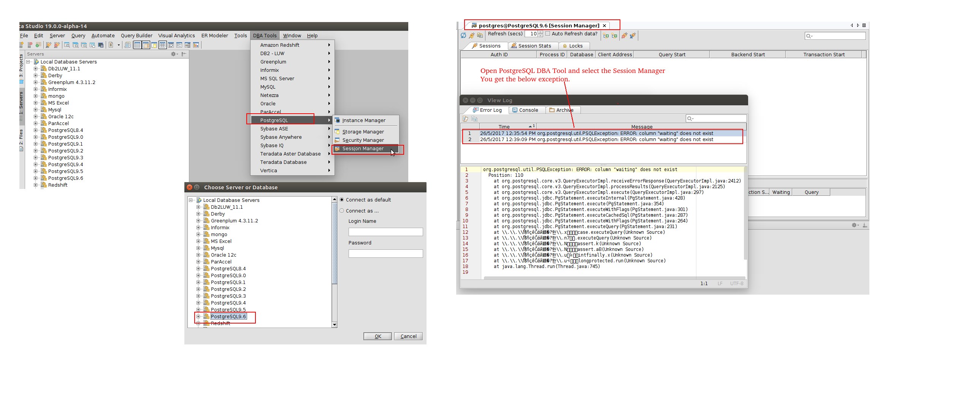This screenshot has width=980, height=395.
Task: Click the Backend Start column header
Action: pyautogui.click(x=748, y=55)
